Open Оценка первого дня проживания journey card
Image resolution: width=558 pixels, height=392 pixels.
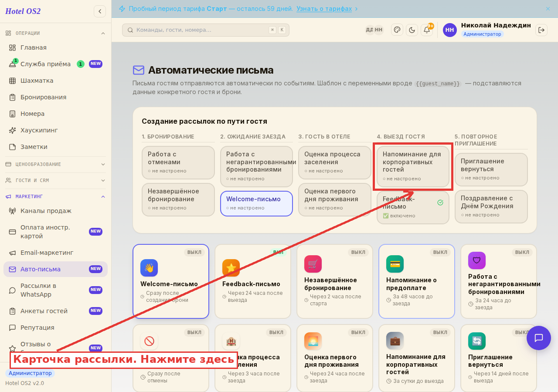tap(334, 199)
